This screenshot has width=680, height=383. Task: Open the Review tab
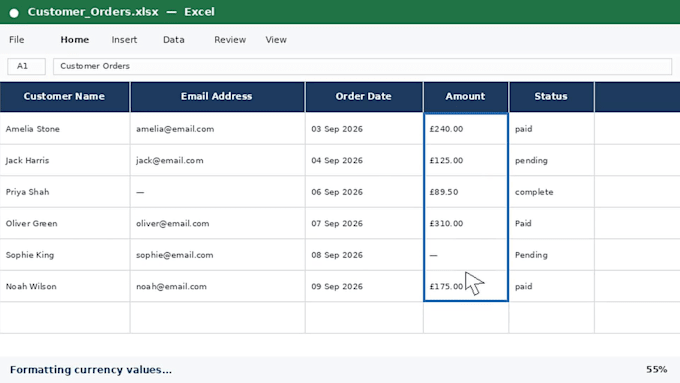coord(230,39)
